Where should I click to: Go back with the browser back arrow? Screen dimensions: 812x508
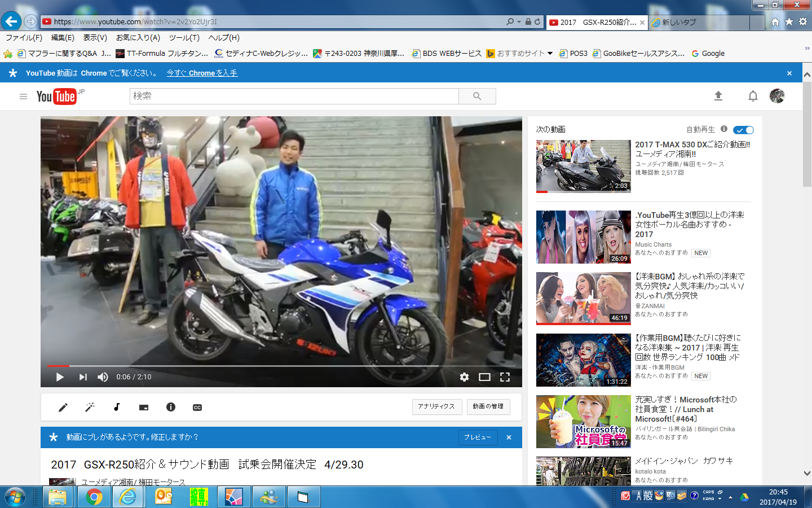[x=11, y=21]
